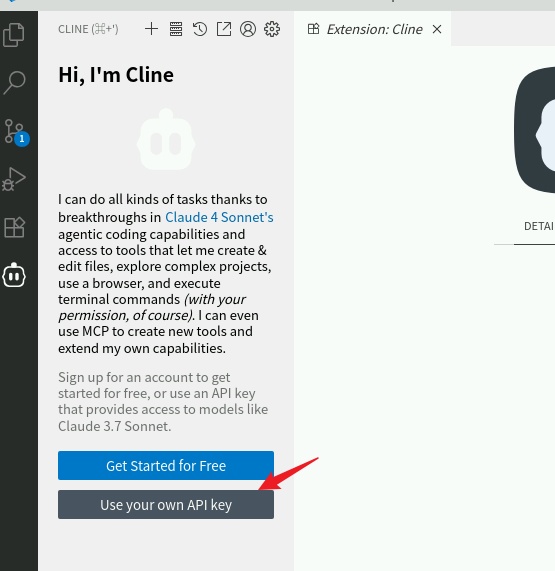Screen dimensions: 555x571
Task: Click Use your own API key button
Action: point(166,505)
